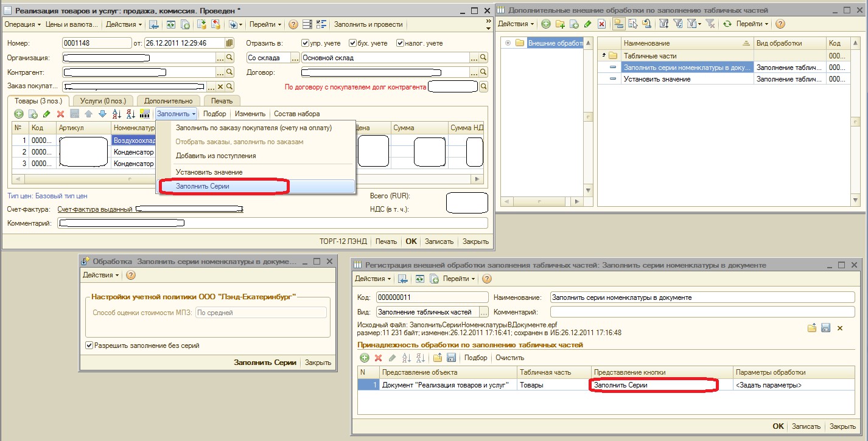This screenshot has height=441, width=868.
Task: Click help icon in external processing list window
Action: pyautogui.click(x=780, y=24)
